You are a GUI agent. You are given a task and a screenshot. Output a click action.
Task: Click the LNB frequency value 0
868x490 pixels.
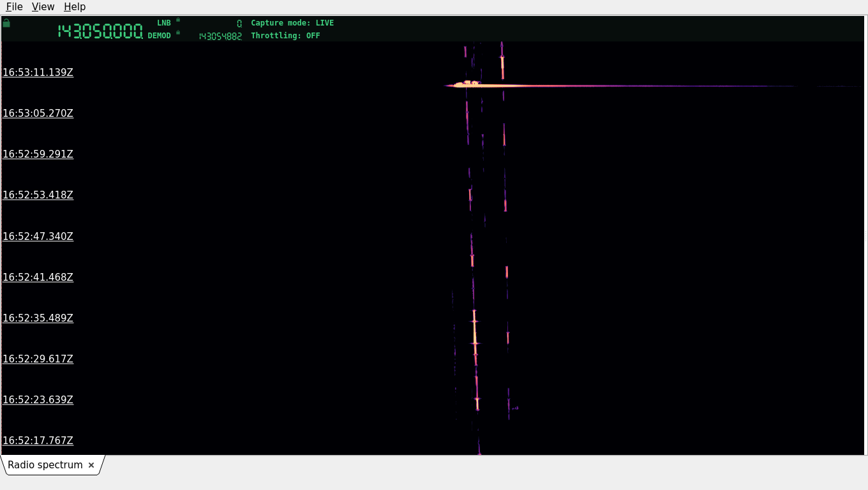[239, 23]
